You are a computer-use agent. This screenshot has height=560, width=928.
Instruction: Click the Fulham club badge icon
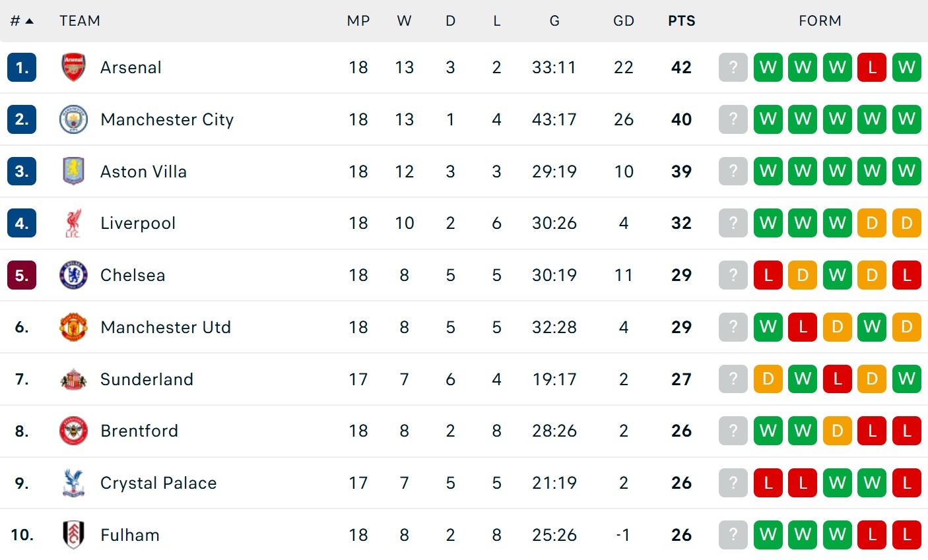click(73, 535)
